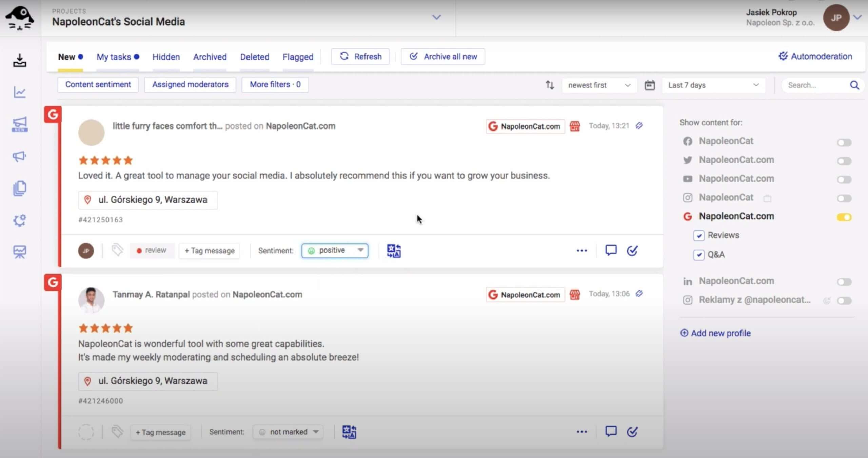Toggle the Twitter NapoleonCat.com profile on
Viewport: 868px width, 458px height.
pyautogui.click(x=844, y=161)
